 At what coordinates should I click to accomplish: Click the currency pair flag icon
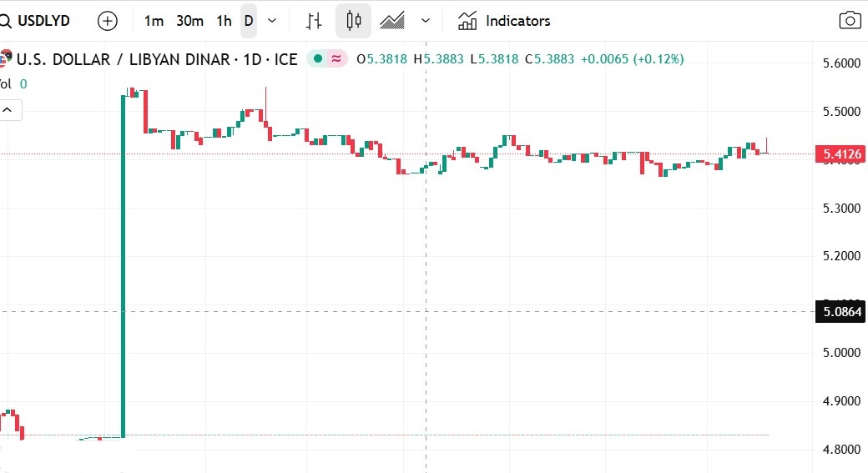click(5, 59)
